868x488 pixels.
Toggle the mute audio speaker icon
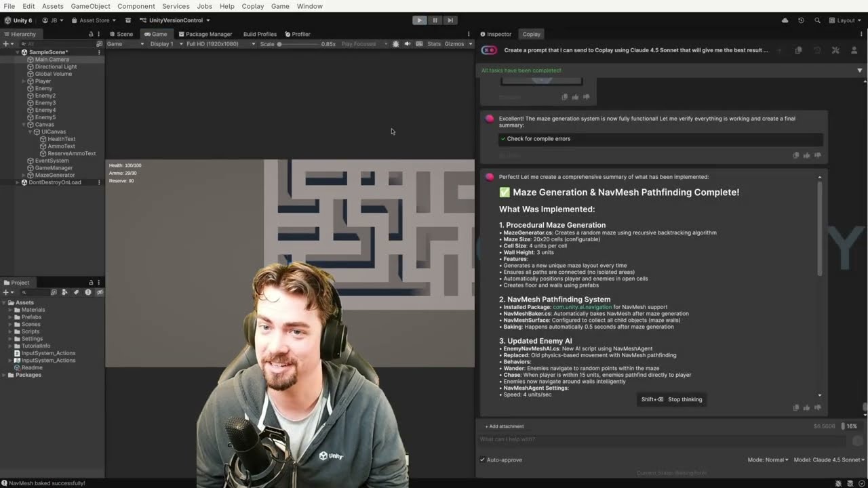coord(408,44)
